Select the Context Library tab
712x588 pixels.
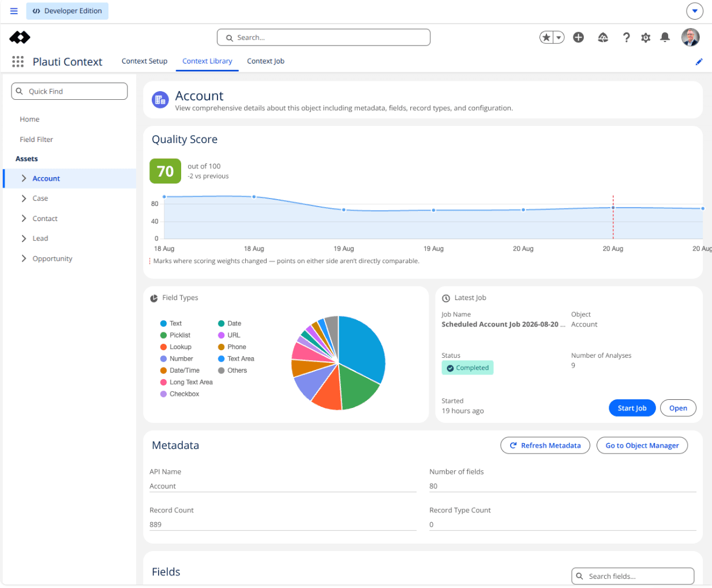(207, 61)
